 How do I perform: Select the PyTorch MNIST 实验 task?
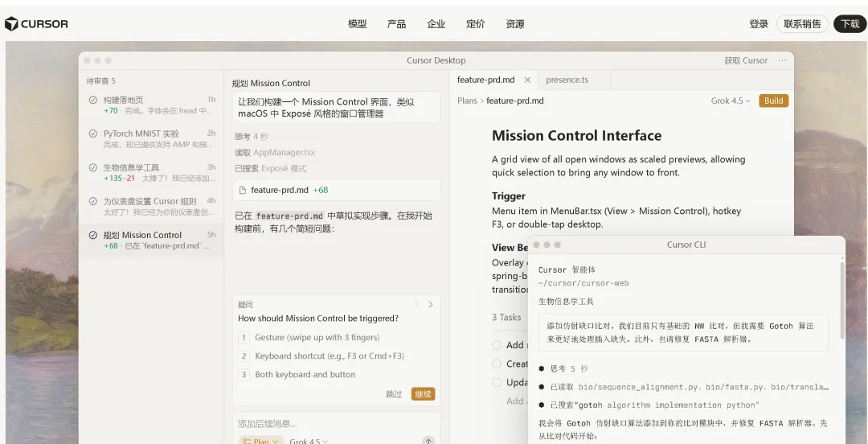151,138
